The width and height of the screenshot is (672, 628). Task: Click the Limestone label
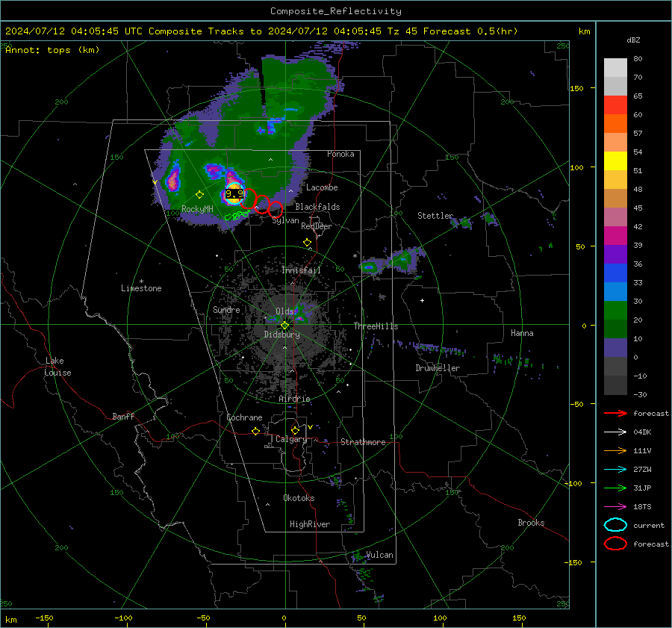(141, 288)
